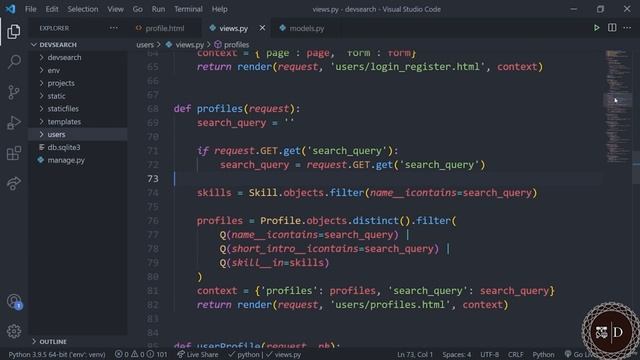
Task: Switch to profile.html tab
Action: pyautogui.click(x=164, y=28)
